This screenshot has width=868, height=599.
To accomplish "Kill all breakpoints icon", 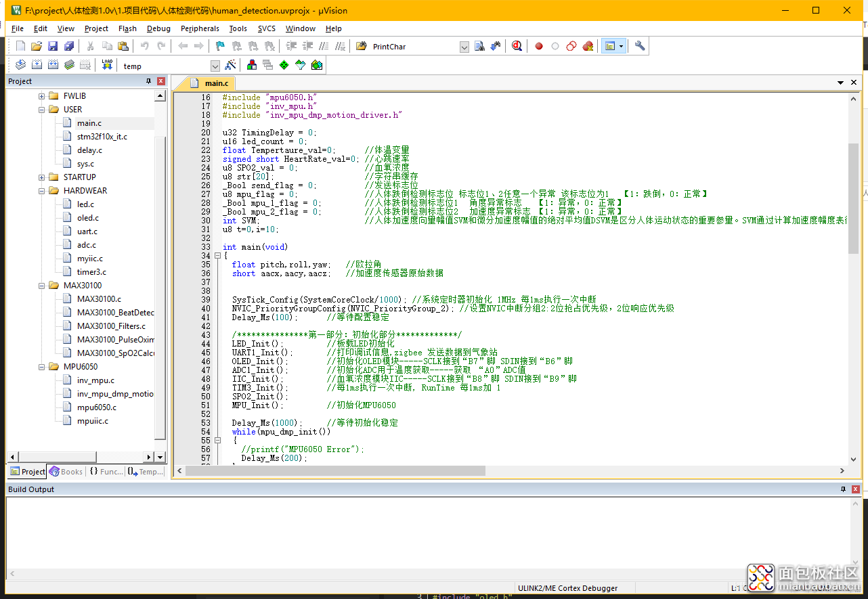I will (588, 46).
